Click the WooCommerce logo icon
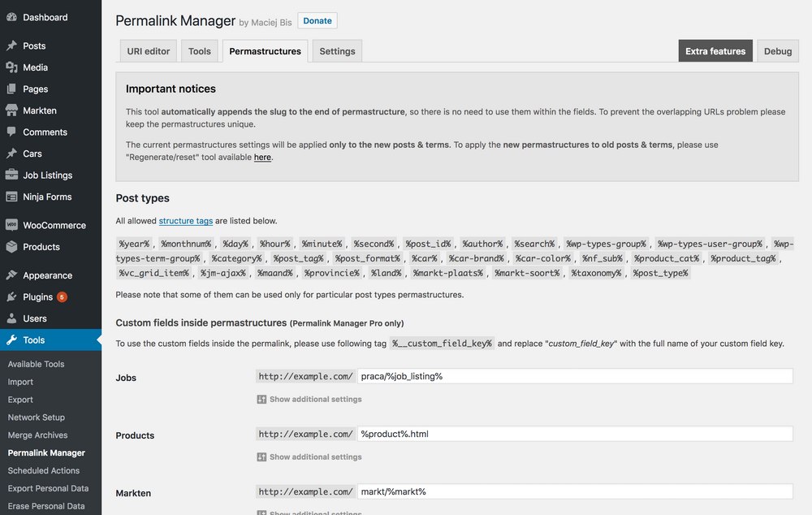The width and height of the screenshot is (812, 515). [x=11, y=225]
